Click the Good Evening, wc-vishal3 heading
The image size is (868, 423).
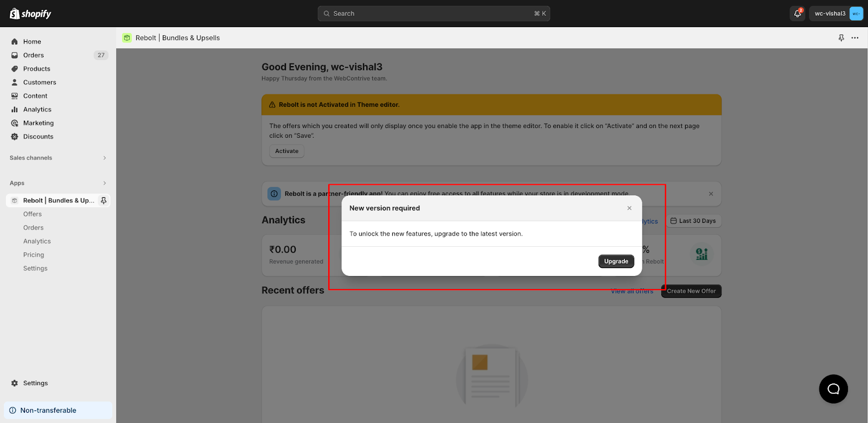[322, 67]
